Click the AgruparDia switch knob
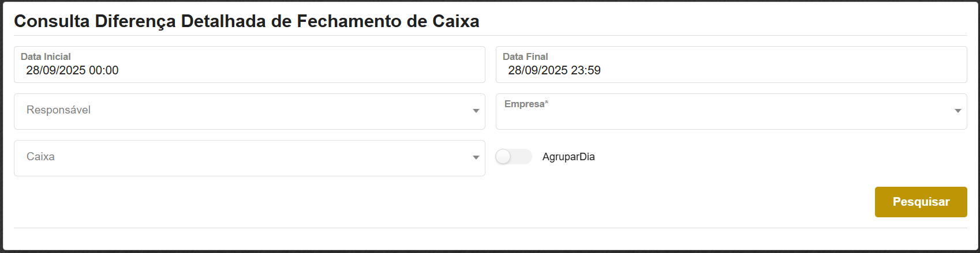980x253 pixels. [503, 157]
